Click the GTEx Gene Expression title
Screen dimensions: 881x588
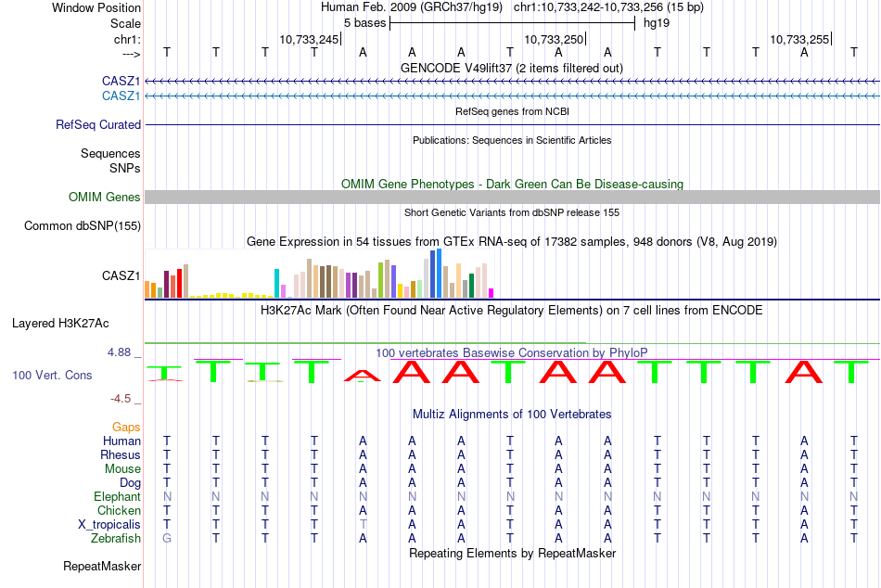pos(512,242)
